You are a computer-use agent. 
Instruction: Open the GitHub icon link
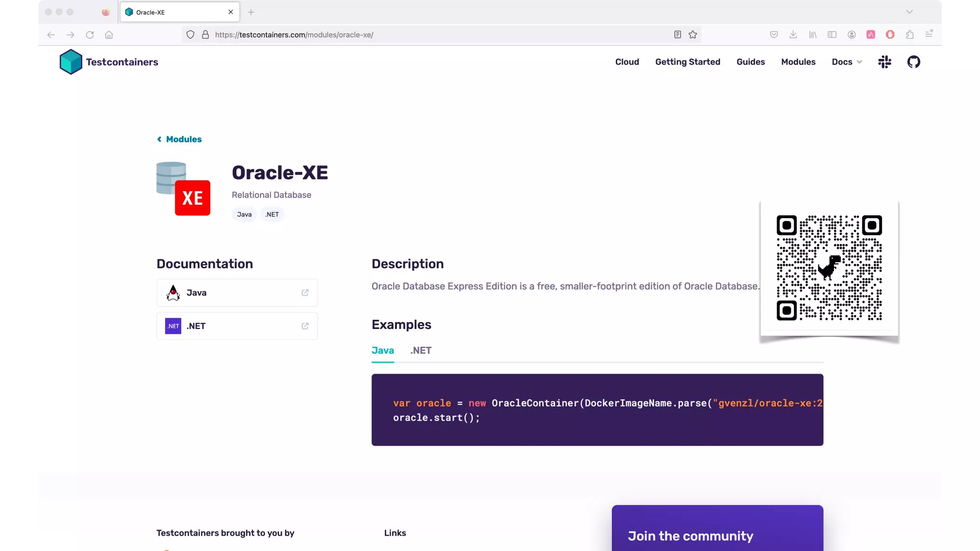pos(913,62)
